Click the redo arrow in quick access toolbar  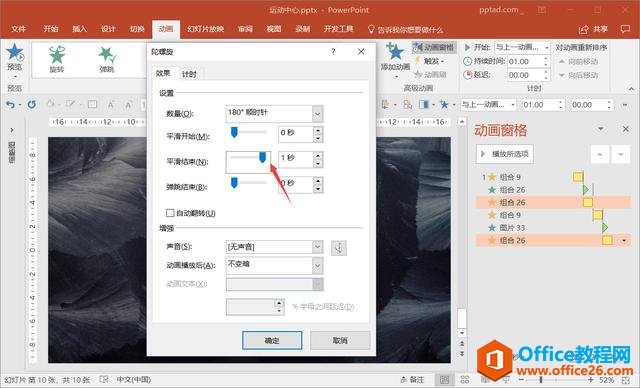[31, 105]
